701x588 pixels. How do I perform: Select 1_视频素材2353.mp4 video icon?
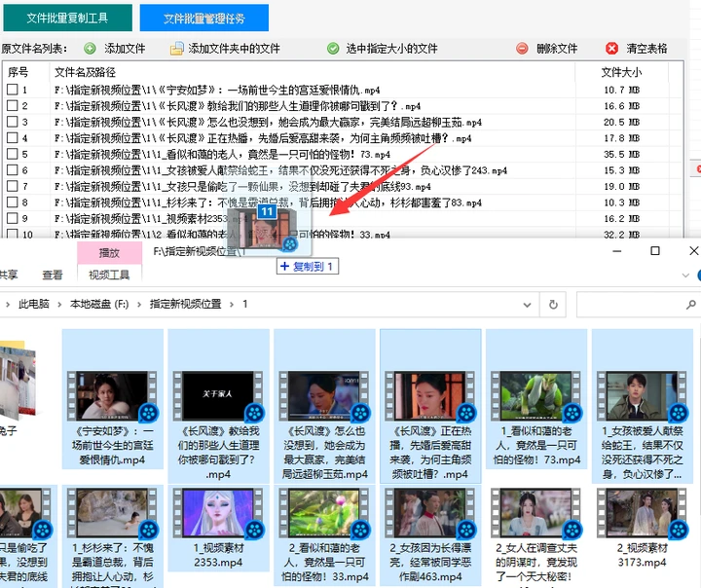(218, 512)
